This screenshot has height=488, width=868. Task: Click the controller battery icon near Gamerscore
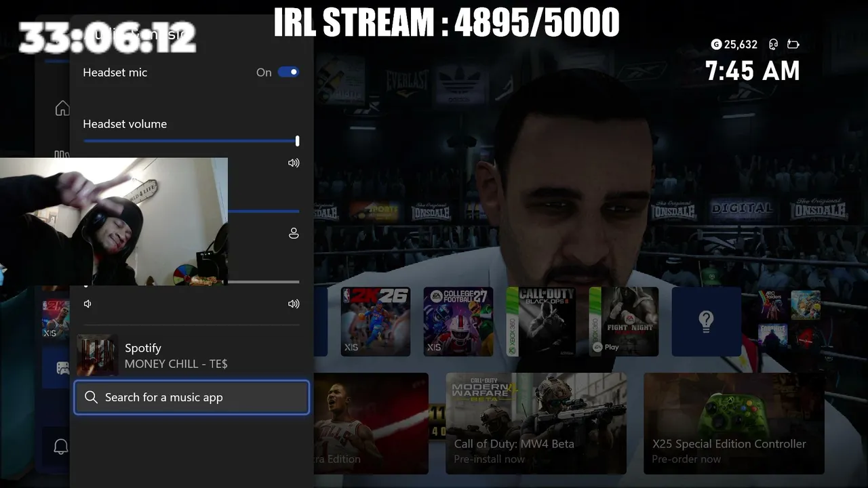793,44
